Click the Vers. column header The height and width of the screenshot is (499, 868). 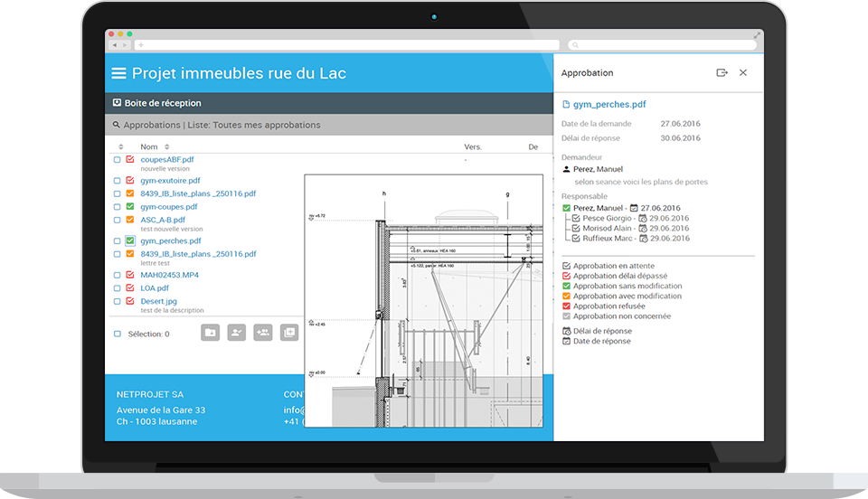tap(473, 146)
